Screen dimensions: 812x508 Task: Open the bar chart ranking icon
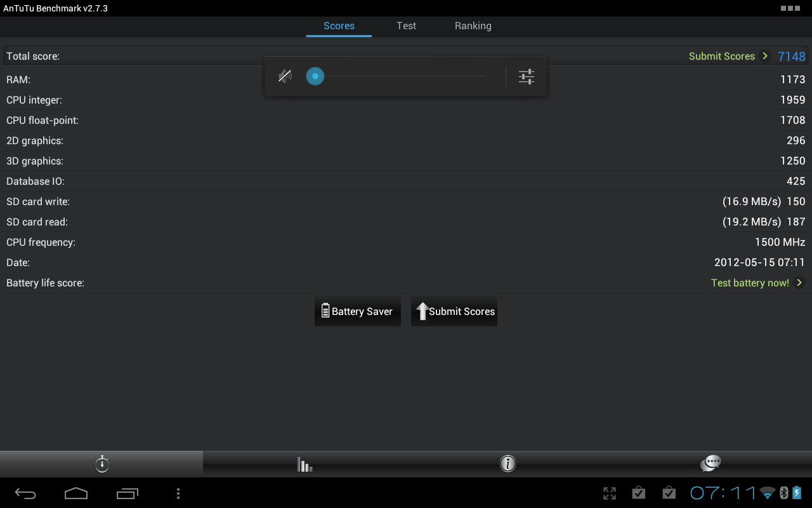pyautogui.click(x=304, y=464)
